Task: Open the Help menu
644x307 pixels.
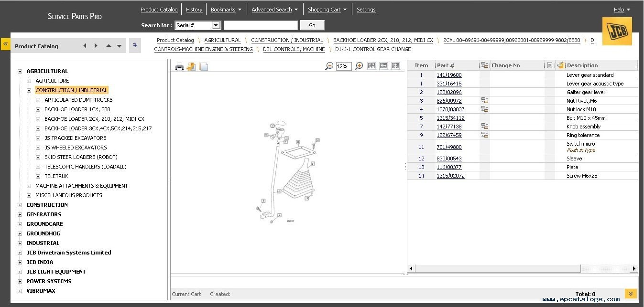Action: [622, 10]
